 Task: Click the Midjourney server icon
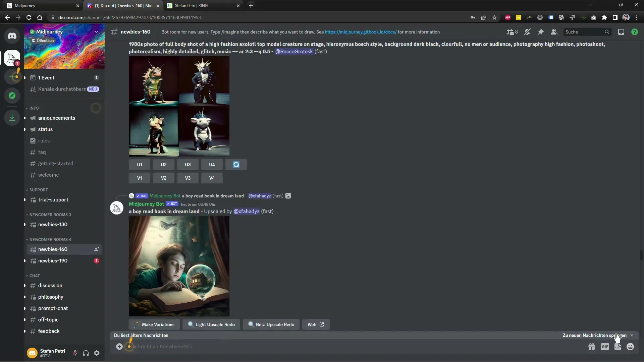tap(12, 57)
